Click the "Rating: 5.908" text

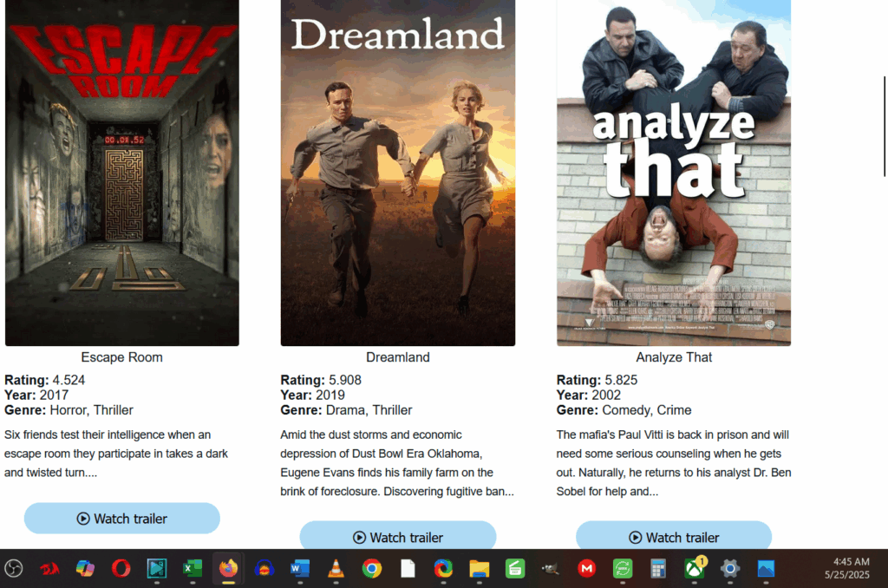[x=321, y=380]
